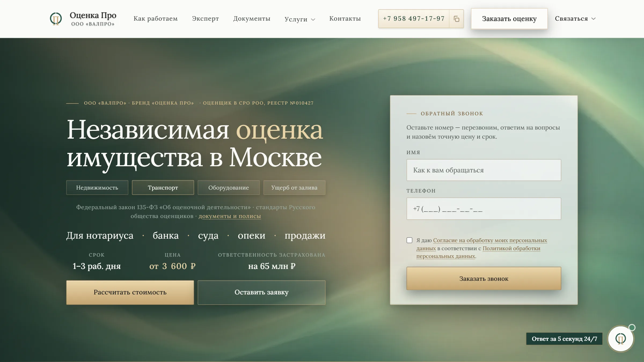This screenshot has height=362, width=644.
Task: Select the Недвижимость tab
Action: tap(97, 187)
